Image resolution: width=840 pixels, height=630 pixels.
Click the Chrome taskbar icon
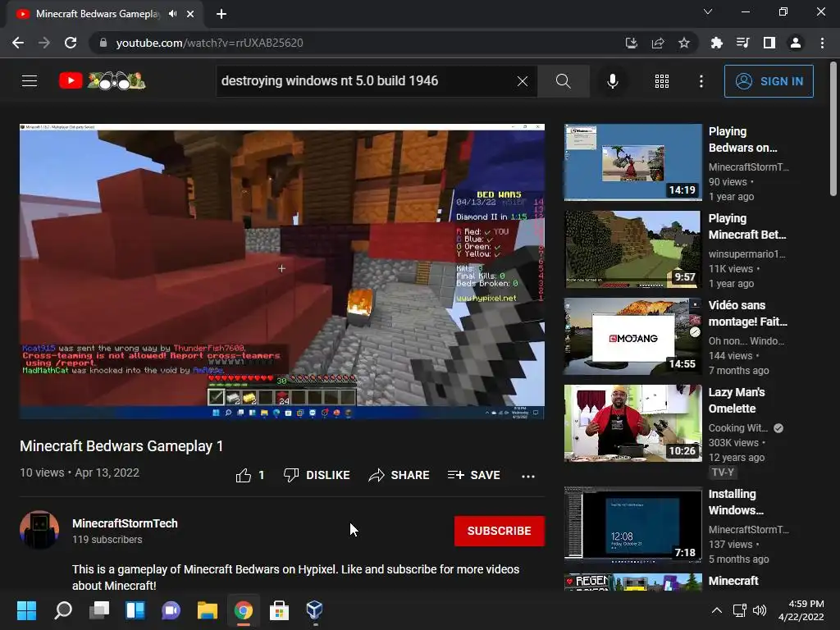pos(243,610)
